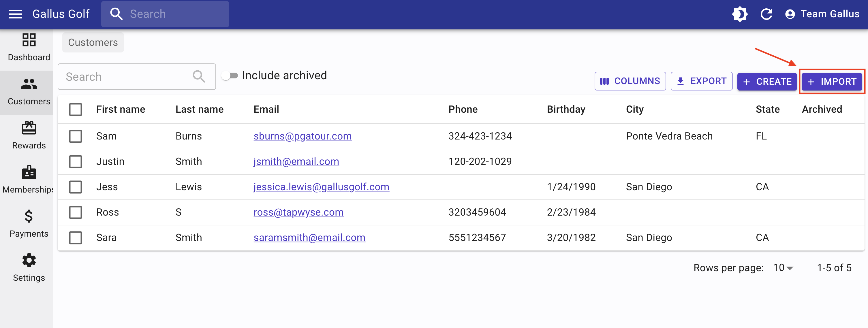Open the Rewards gift card icon
Image resolution: width=868 pixels, height=328 pixels.
click(x=29, y=128)
